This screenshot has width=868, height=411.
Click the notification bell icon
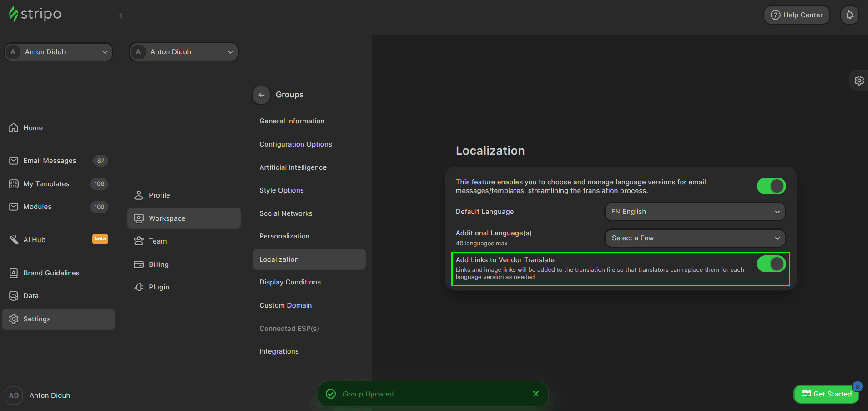(x=849, y=15)
